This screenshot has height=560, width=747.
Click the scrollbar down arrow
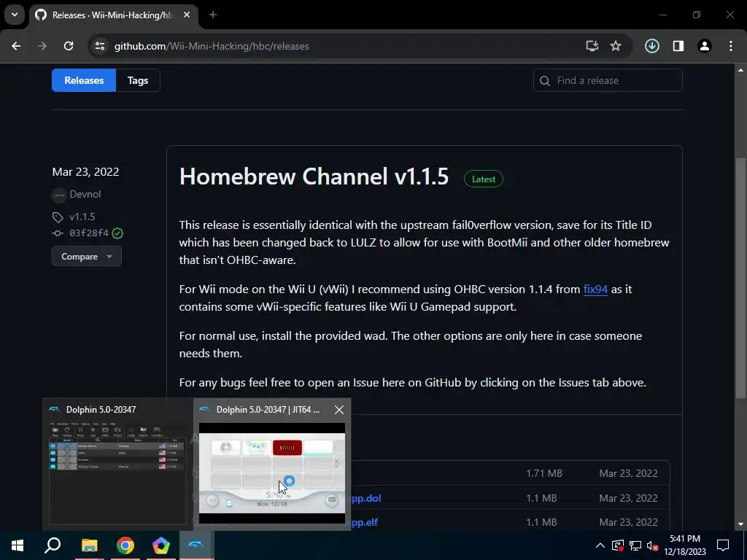(x=740, y=524)
